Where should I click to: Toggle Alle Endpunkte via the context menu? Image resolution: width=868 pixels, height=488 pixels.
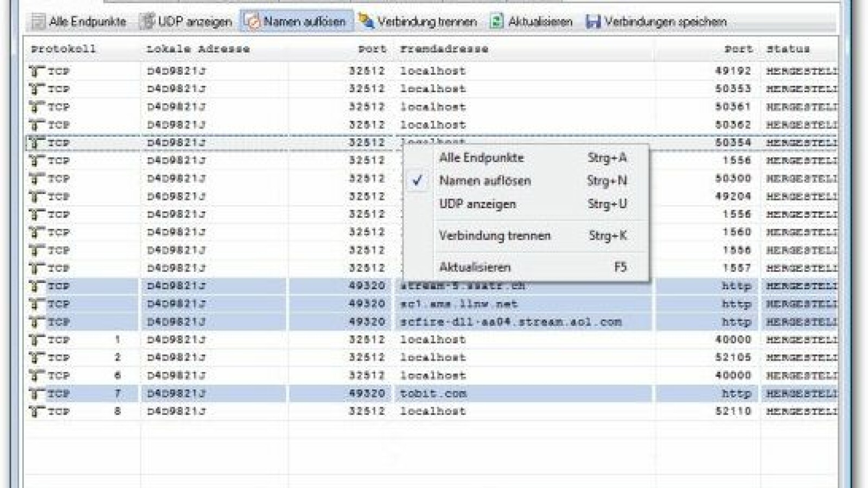point(482,158)
